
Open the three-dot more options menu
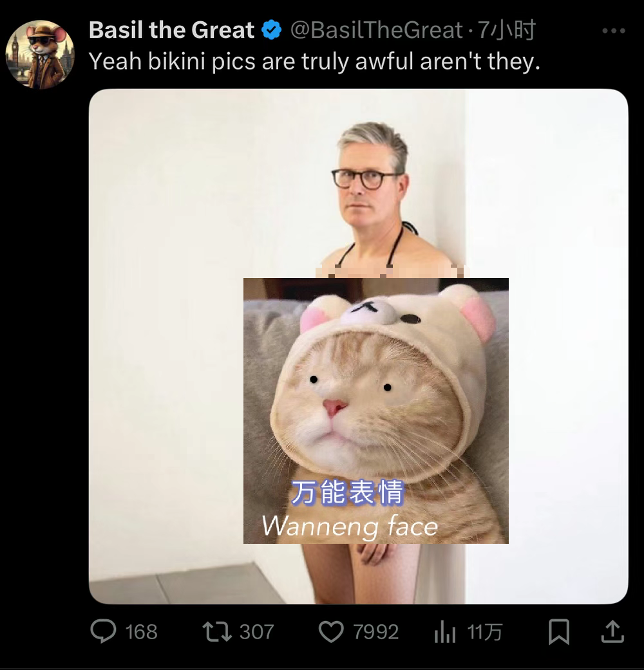click(614, 31)
